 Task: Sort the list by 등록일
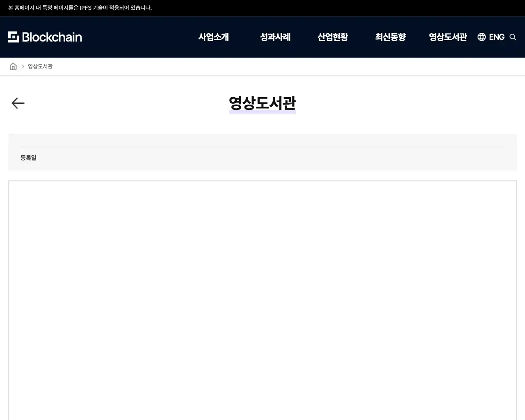tap(28, 157)
